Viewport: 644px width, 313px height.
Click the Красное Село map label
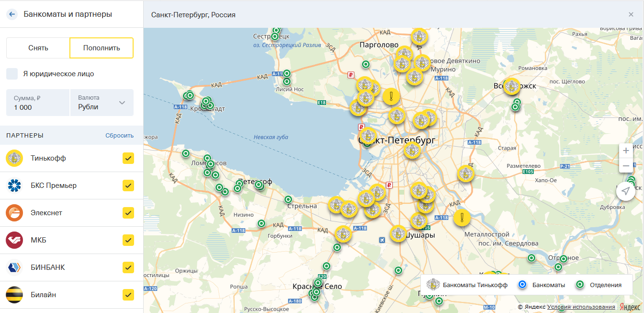click(317, 287)
